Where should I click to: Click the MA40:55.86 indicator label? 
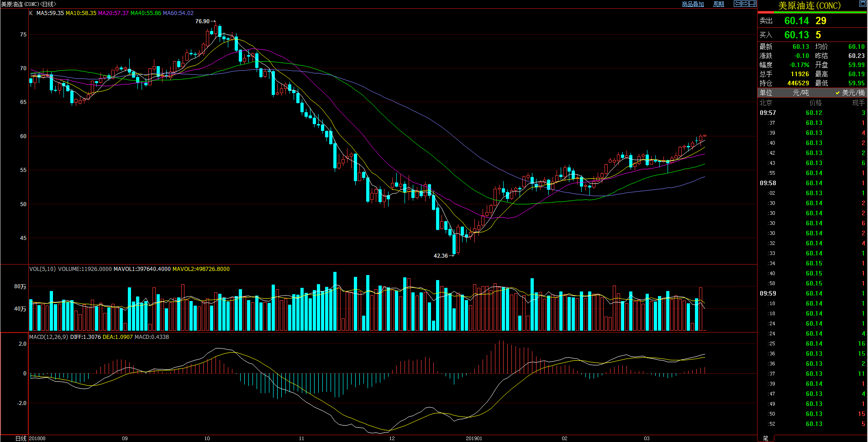tap(146, 13)
